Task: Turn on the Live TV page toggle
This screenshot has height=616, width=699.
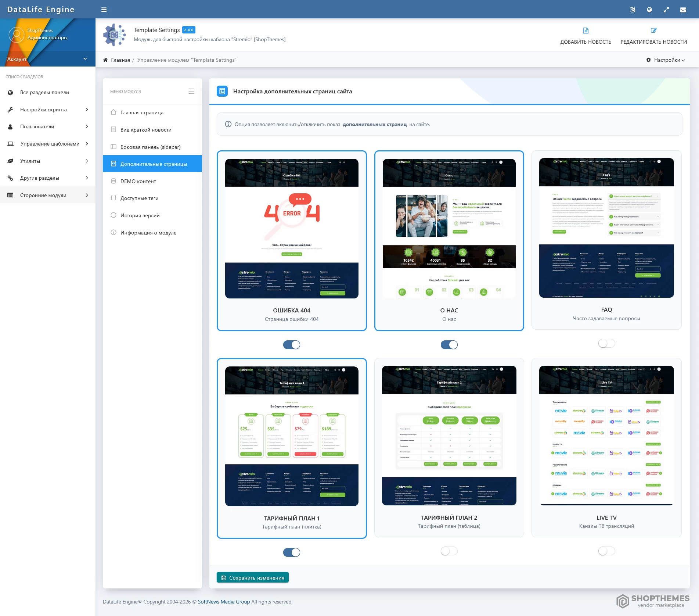Action: tap(606, 551)
